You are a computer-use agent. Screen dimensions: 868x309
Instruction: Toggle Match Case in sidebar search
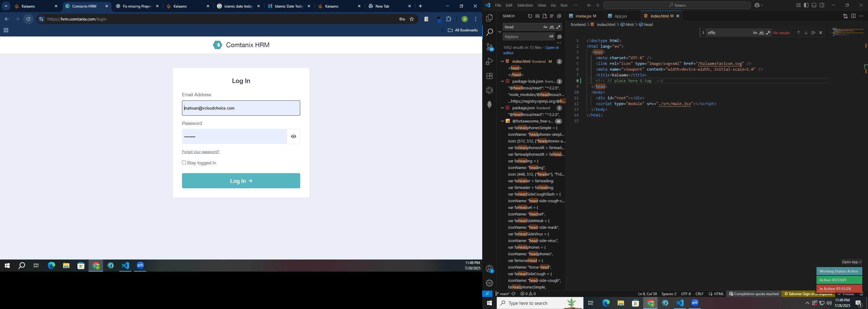tap(545, 27)
